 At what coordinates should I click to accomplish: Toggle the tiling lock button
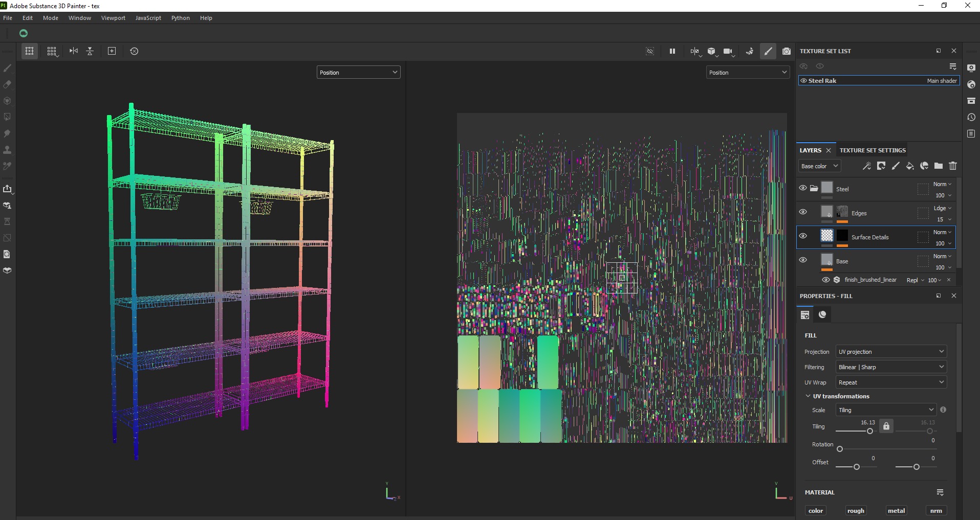click(x=886, y=426)
